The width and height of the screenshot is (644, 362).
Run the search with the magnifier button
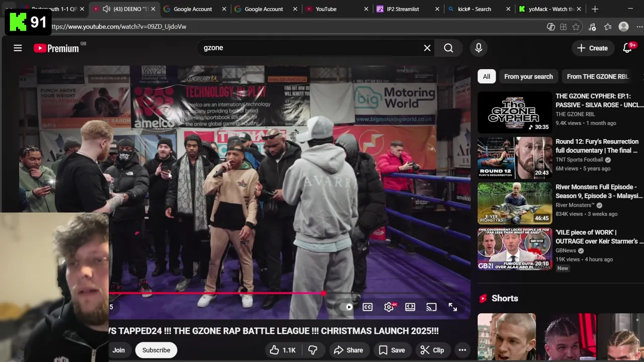point(448,48)
